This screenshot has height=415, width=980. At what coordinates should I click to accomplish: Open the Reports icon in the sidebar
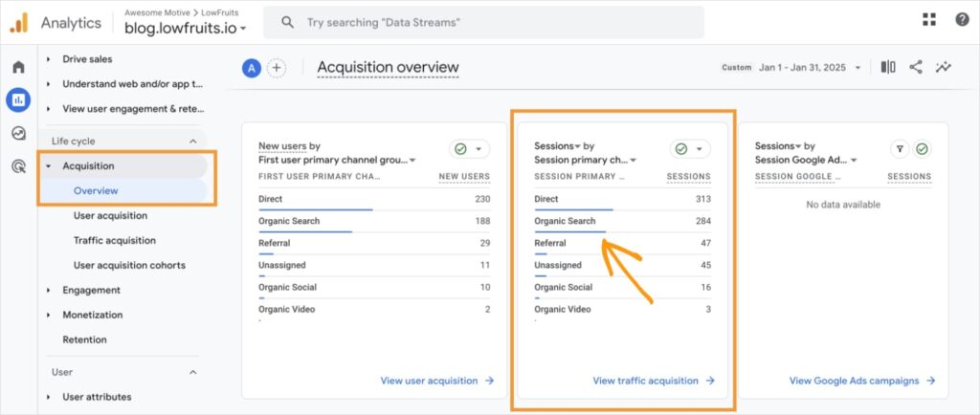(19, 99)
